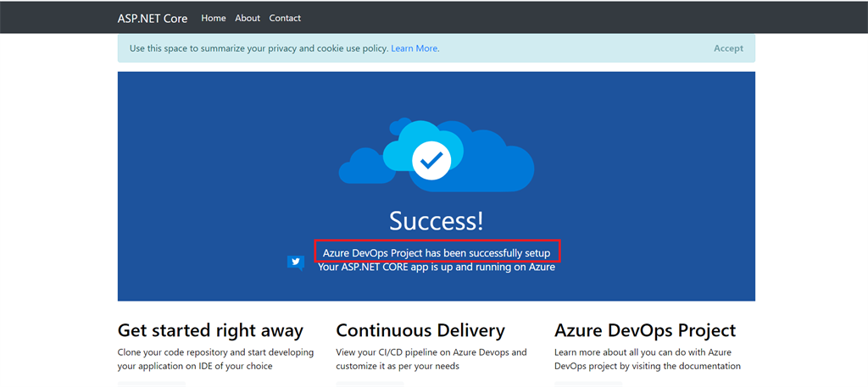This screenshot has width=868, height=387.
Task: Open the ASP.NET Core brand link
Action: click(153, 19)
